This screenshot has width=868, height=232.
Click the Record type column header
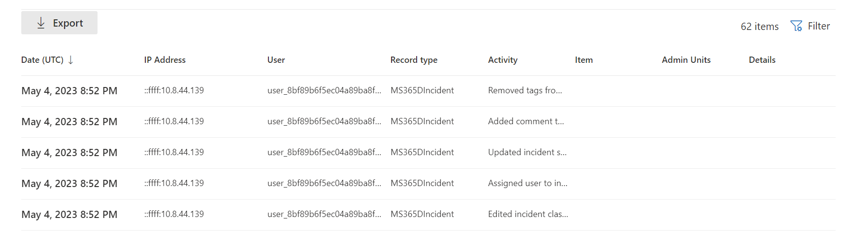(x=414, y=60)
